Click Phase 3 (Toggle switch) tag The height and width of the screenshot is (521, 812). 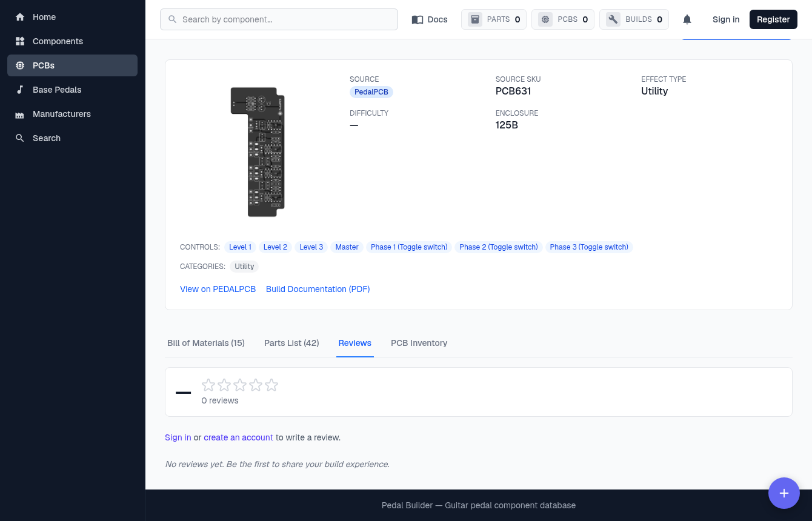(589, 247)
